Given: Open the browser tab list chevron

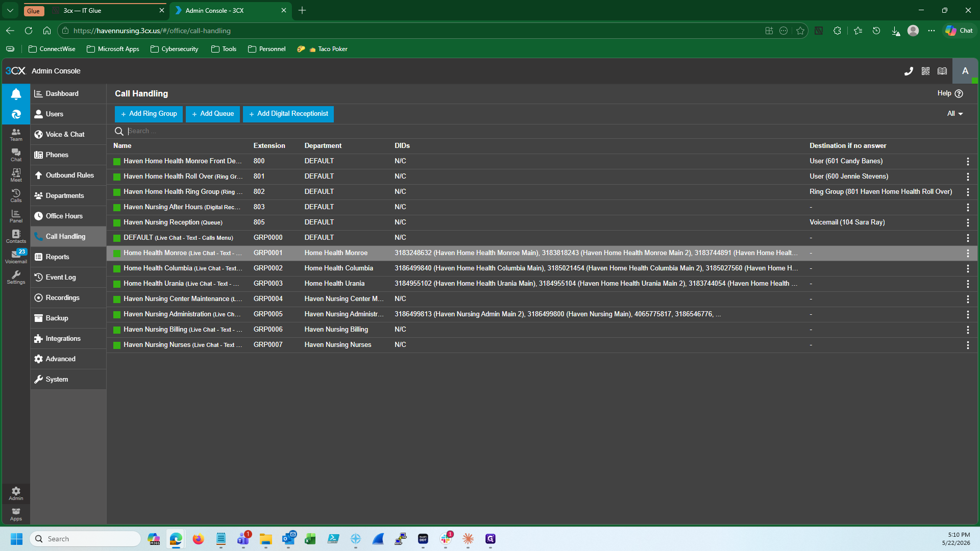Looking at the screenshot, I should tap(10, 10).
